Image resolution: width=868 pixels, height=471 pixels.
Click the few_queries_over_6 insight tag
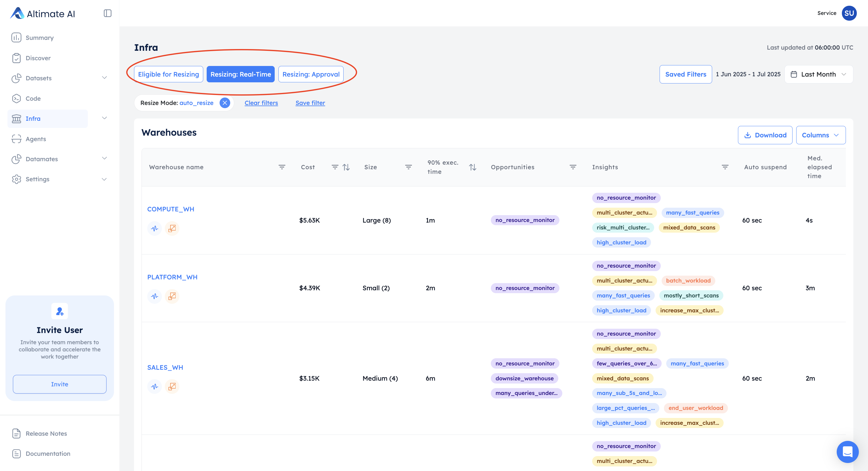[x=626, y=363]
